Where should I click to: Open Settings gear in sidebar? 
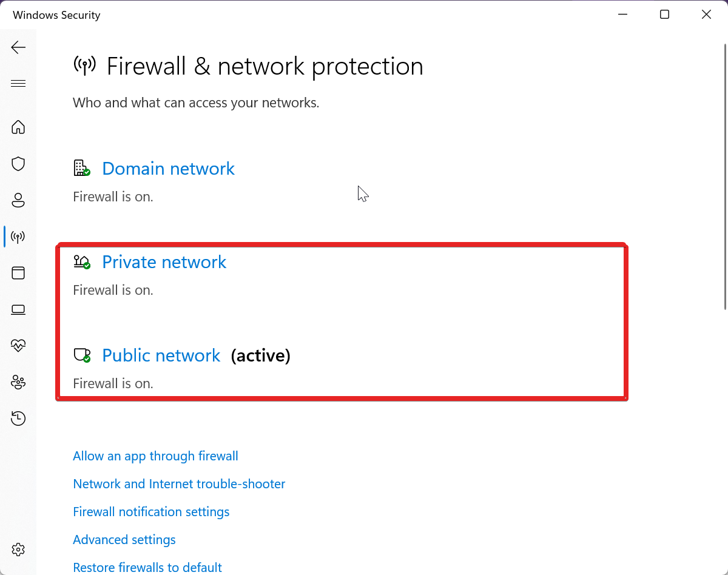(x=18, y=550)
